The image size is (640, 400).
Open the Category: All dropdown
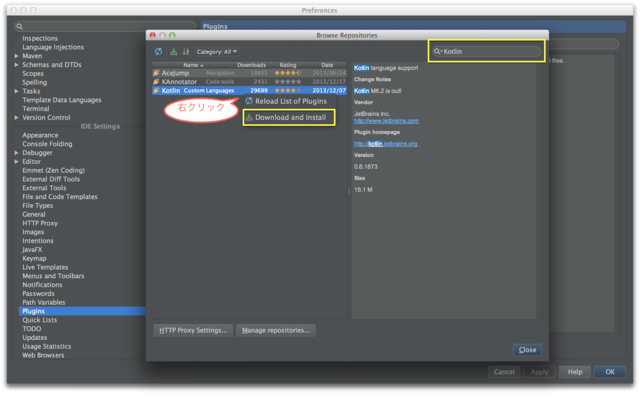click(x=216, y=52)
